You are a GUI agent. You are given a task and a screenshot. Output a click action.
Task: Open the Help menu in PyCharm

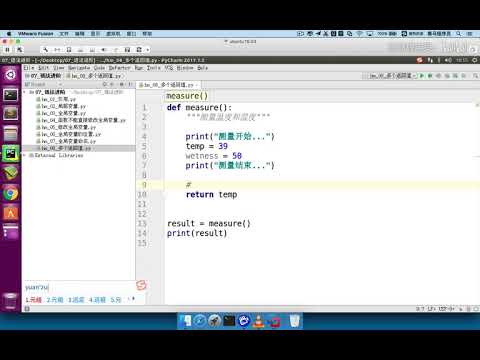pos(202,68)
